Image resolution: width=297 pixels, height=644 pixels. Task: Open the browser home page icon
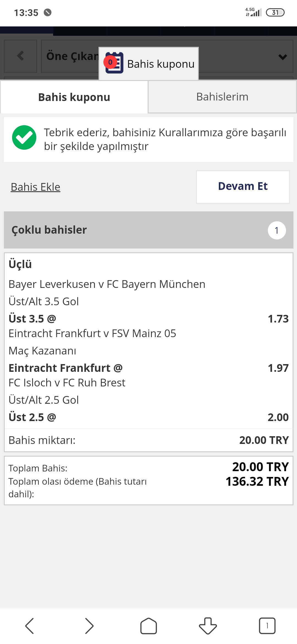click(148, 626)
